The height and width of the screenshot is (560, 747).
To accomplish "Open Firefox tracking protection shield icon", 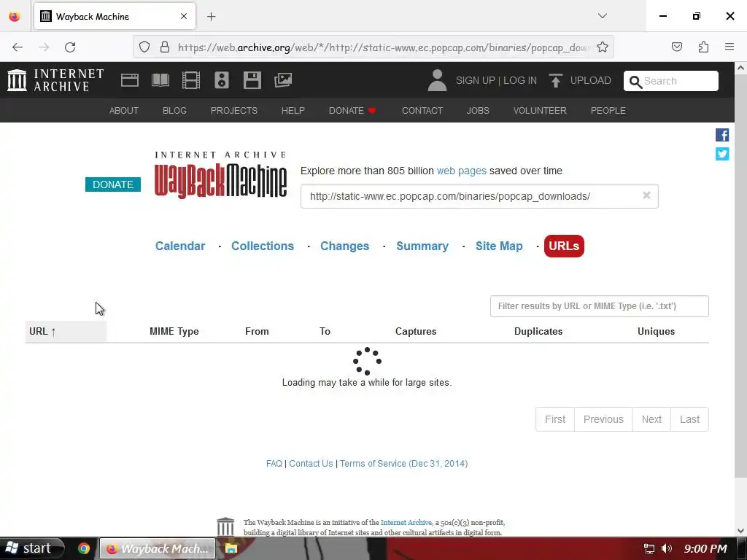I will click(x=144, y=47).
